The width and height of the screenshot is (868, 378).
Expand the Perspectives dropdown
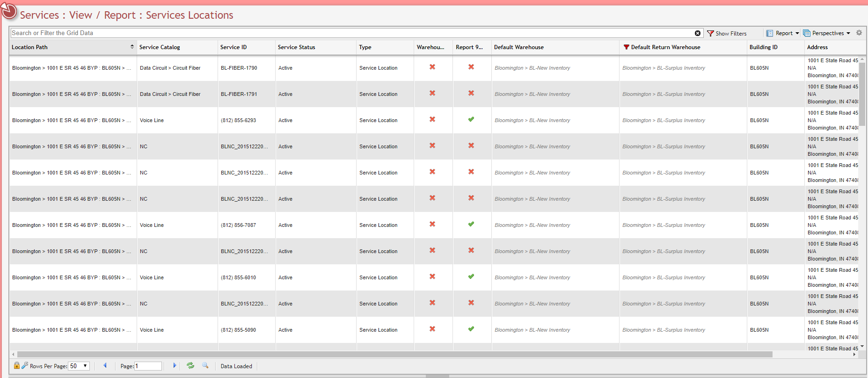(827, 33)
